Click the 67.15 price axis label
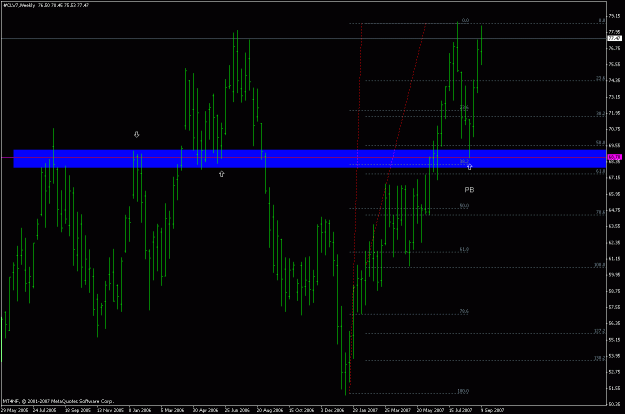Viewport: 625px width, 414px height. (x=614, y=177)
